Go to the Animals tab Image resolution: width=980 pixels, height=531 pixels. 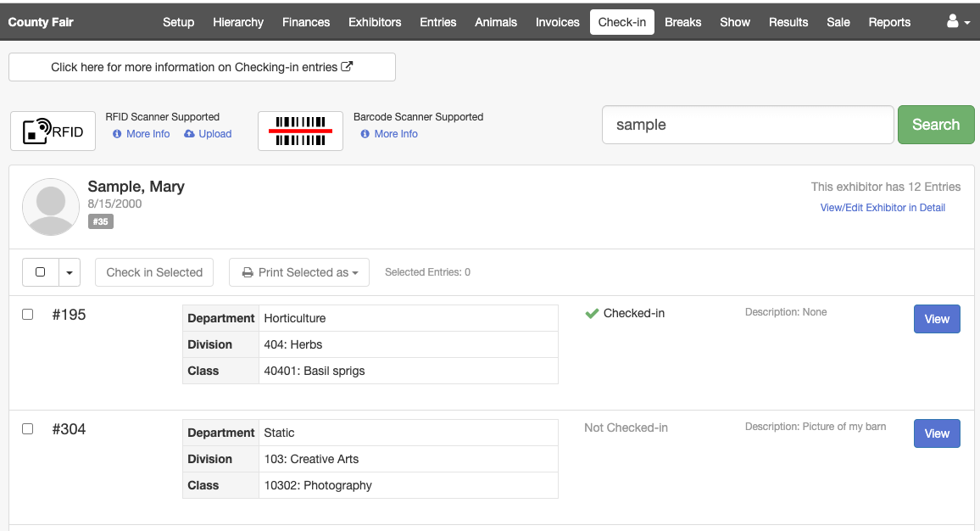(x=496, y=22)
